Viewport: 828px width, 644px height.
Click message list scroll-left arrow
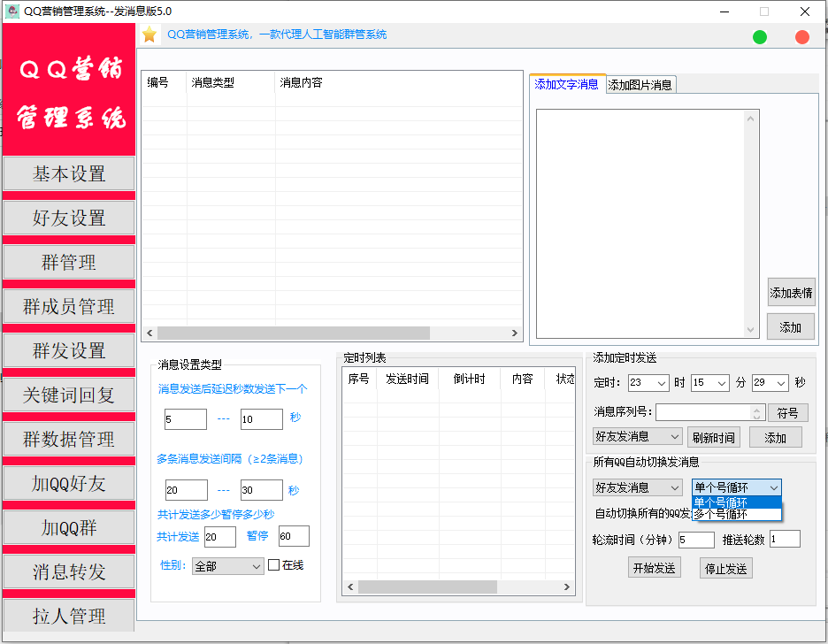pos(150,333)
